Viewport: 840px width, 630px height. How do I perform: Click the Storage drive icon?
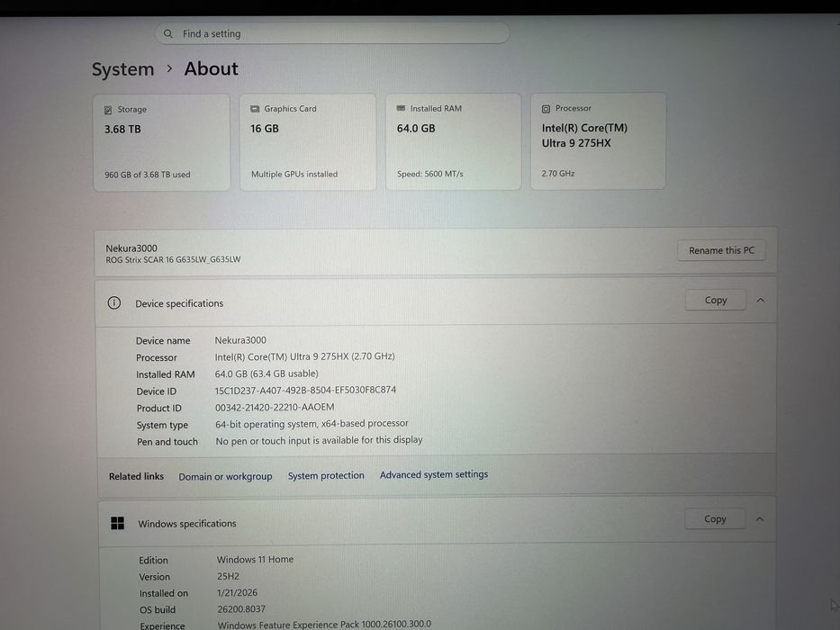coord(108,110)
